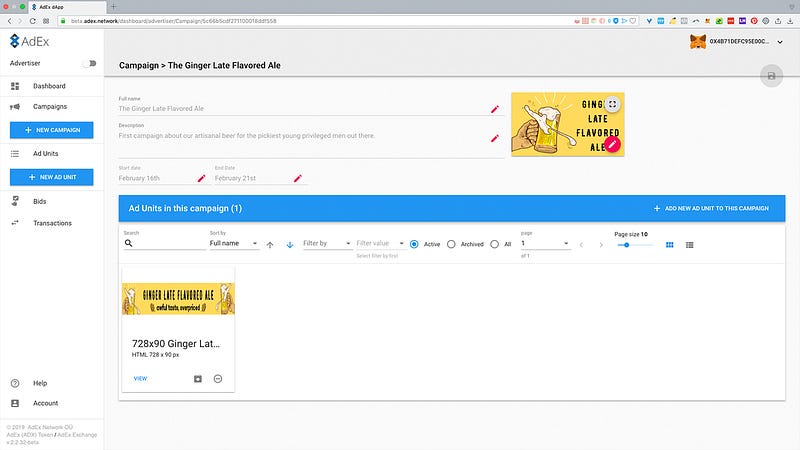This screenshot has width=800, height=450.
Task: Open the Help page
Action: (40, 383)
